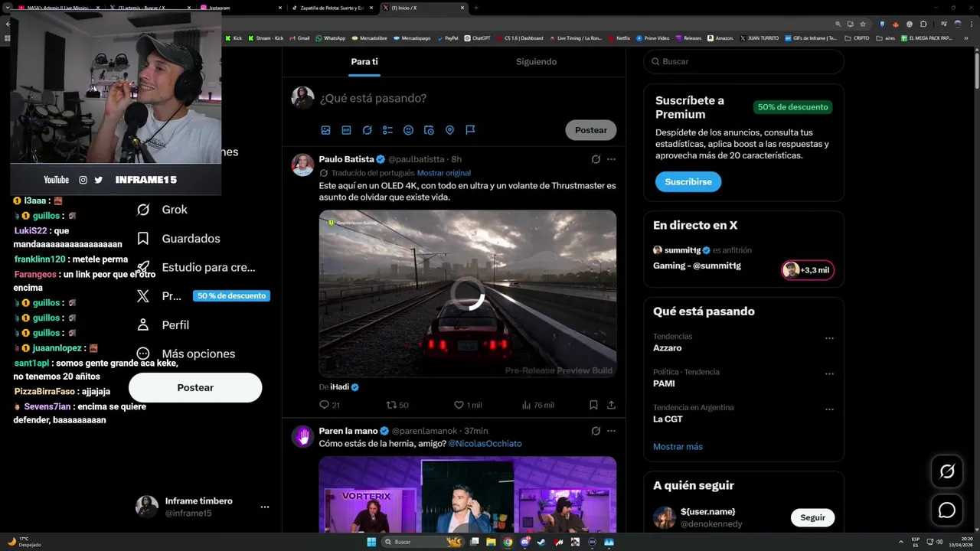Grok explain icon on Paulo Batista's post
Image resolution: width=980 pixels, height=551 pixels.
tap(596, 159)
